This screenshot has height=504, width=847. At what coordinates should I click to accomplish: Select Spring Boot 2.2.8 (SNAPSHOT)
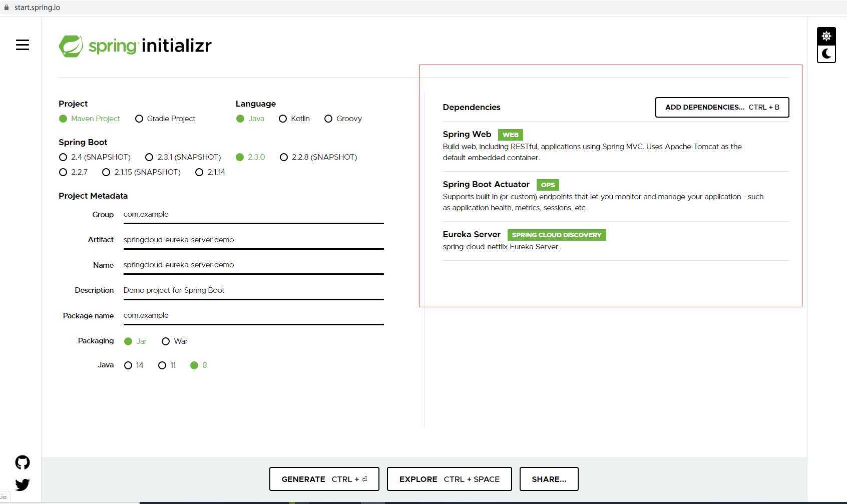coord(318,157)
